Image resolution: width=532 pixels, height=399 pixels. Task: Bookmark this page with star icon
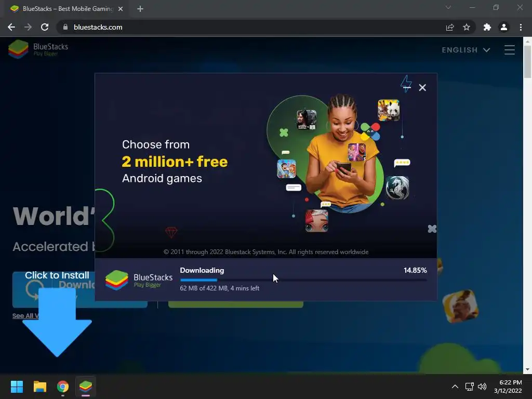click(x=467, y=27)
